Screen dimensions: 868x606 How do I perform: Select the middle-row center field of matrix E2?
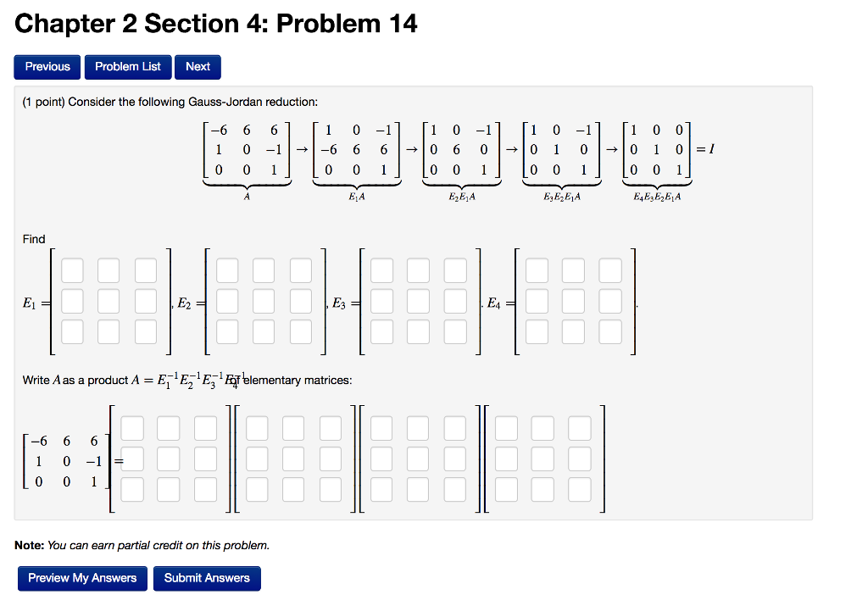(x=263, y=300)
